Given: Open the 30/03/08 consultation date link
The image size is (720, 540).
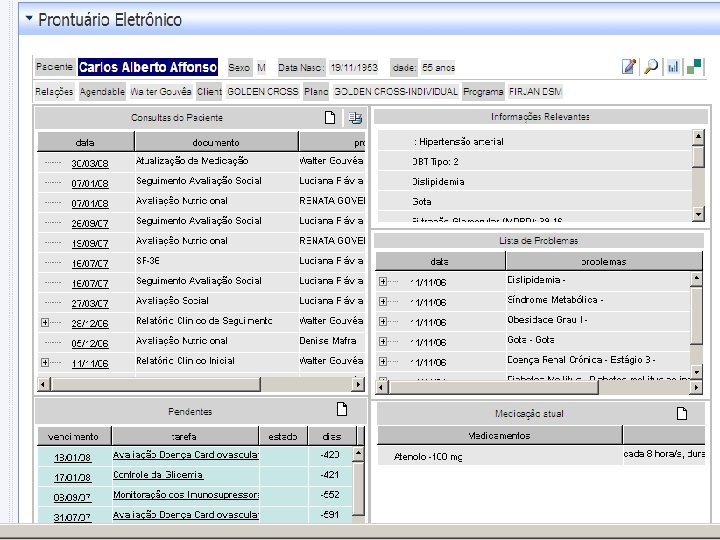Looking at the screenshot, I should (x=89, y=162).
